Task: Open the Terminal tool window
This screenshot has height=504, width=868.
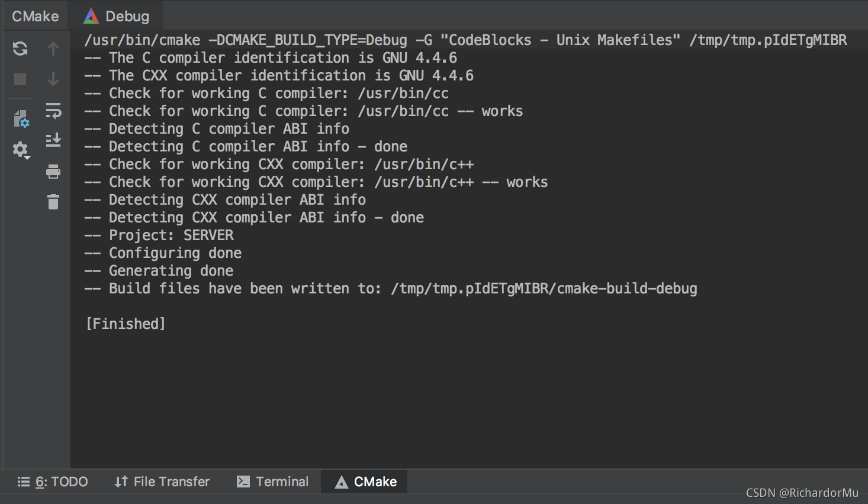Action: pos(273,482)
